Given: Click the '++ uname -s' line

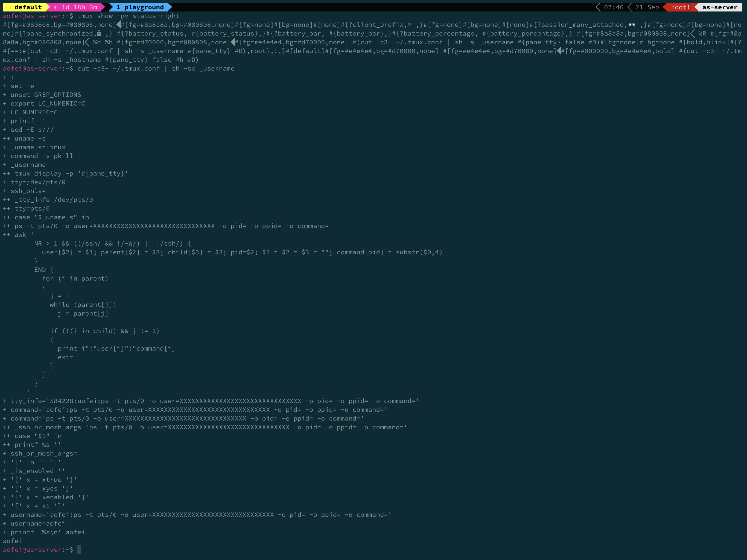Looking at the screenshot, I should (24, 138).
